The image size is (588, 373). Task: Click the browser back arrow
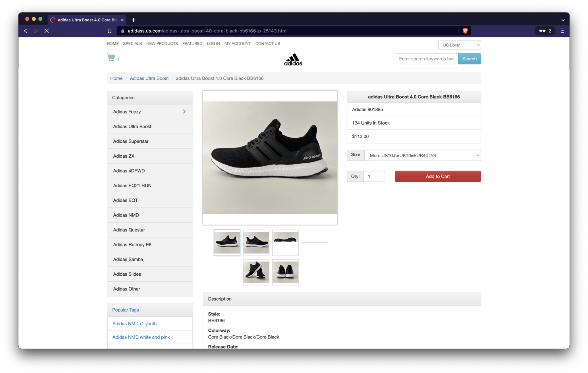click(x=26, y=31)
